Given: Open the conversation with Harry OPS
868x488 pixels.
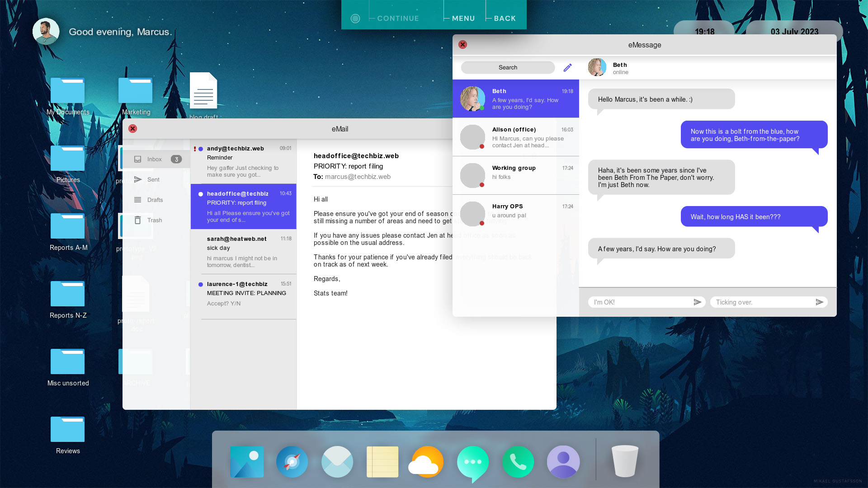Looking at the screenshot, I should click(x=515, y=214).
